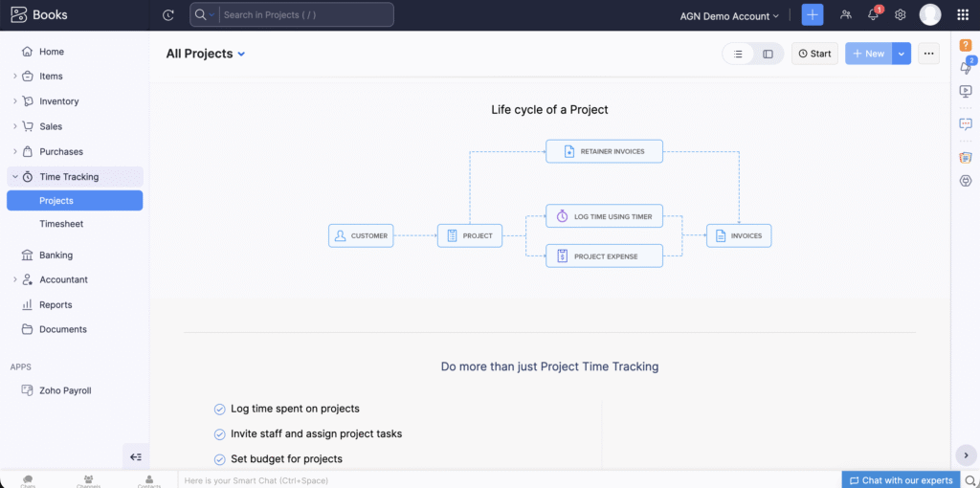Click the Invoices node in diagram

(739, 236)
